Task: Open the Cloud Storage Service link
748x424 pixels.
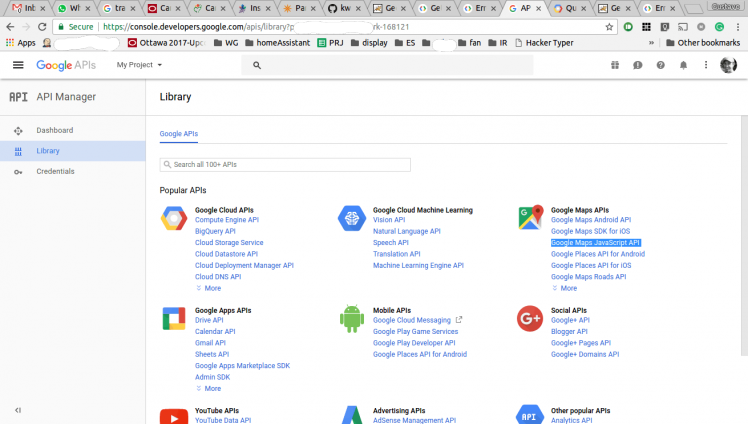Action: click(229, 243)
